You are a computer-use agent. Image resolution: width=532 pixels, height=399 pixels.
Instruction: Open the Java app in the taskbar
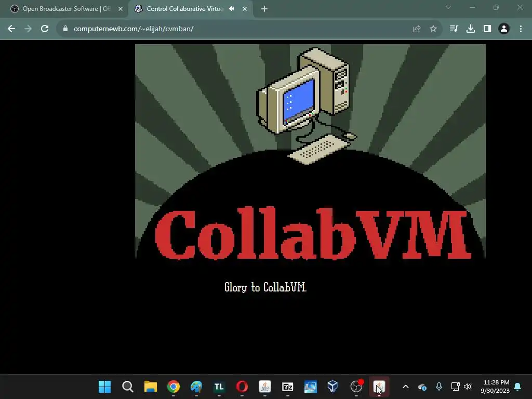click(265, 387)
